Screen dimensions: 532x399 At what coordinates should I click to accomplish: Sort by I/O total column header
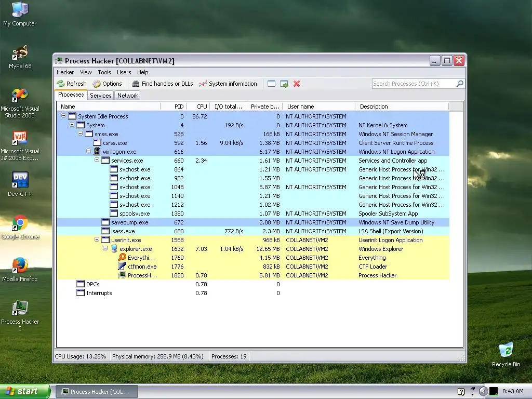tap(228, 107)
